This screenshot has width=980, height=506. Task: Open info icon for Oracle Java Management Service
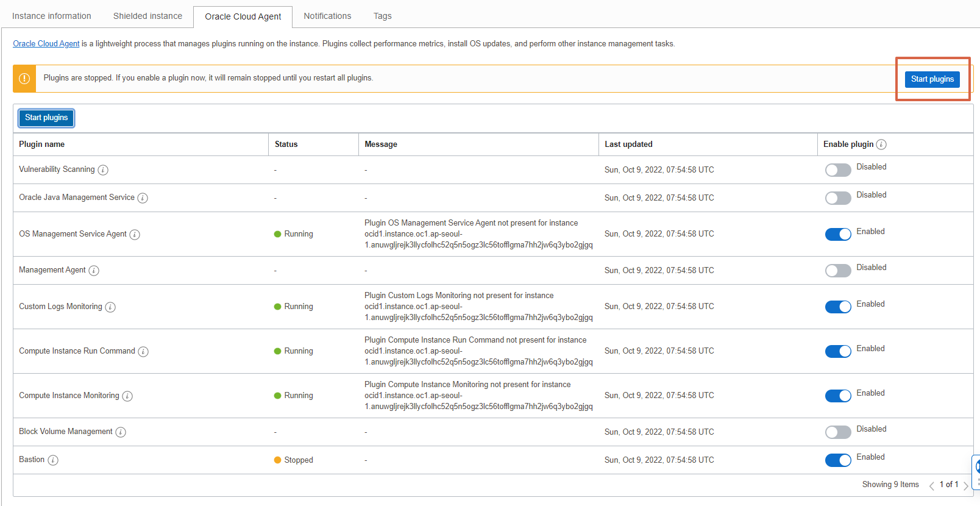click(x=143, y=198)
